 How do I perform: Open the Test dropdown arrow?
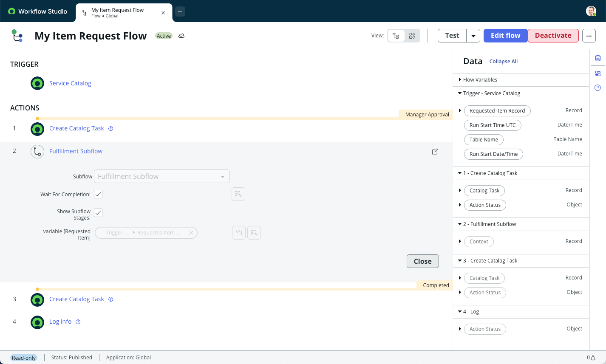pyautogui.click(x=473, y=36)
